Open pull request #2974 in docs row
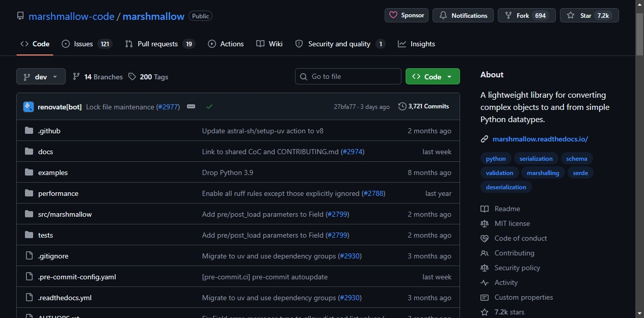This screenshot has height=318, width=644. [x=353, y=152]
